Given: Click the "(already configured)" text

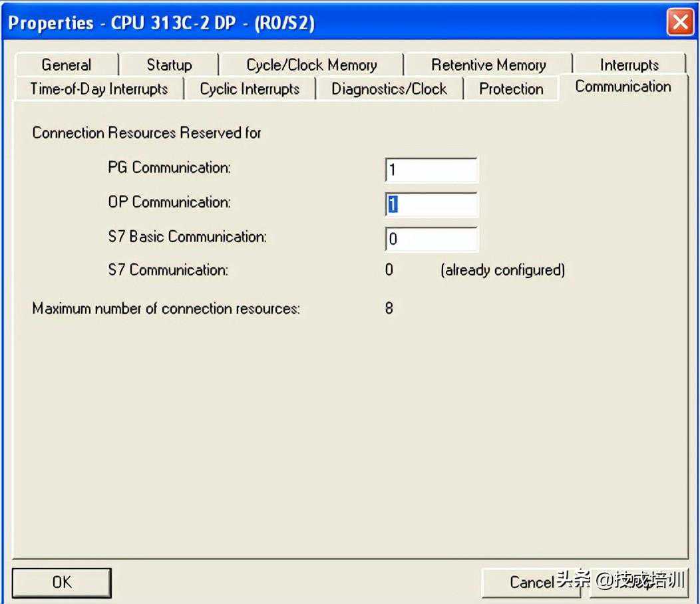Looking at the screenshot, I should (502, 270).
